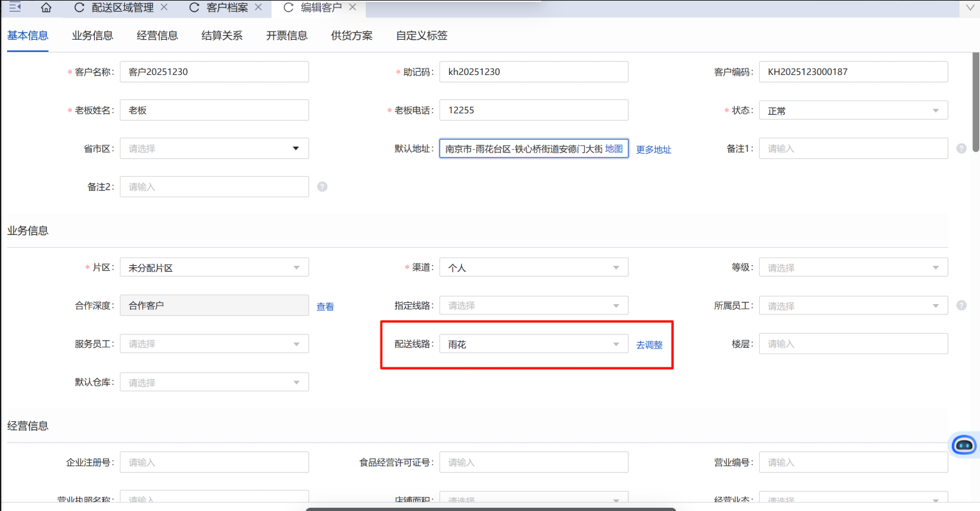
Task: Click help icon beside 所属员工 dropdown
Action: tap(961, 305)
